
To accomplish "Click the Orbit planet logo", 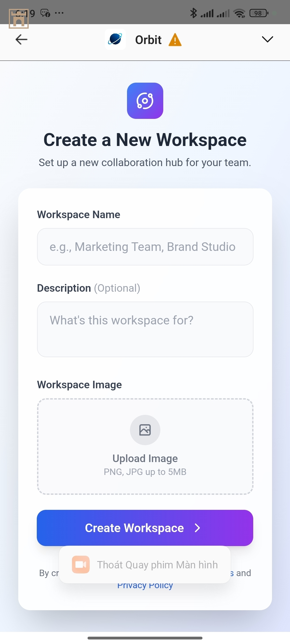I will point(115,39).
